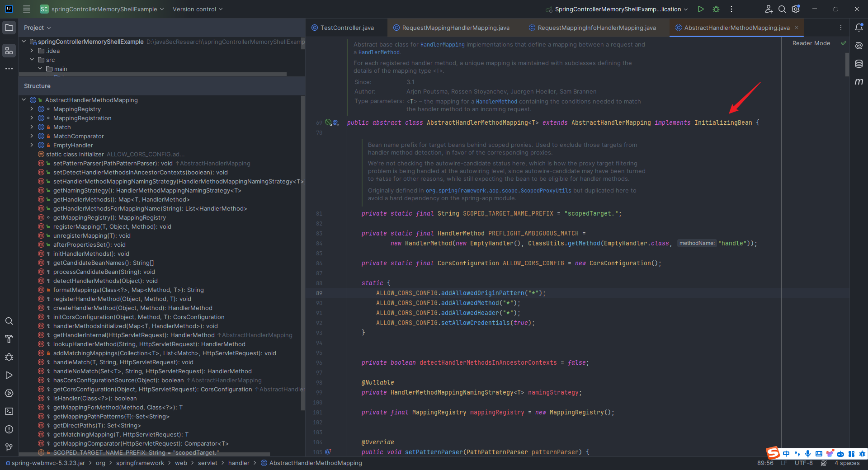Toggle Reader Mode in editor
Screen dimensions: 868x470
click(x=811, y=43)
